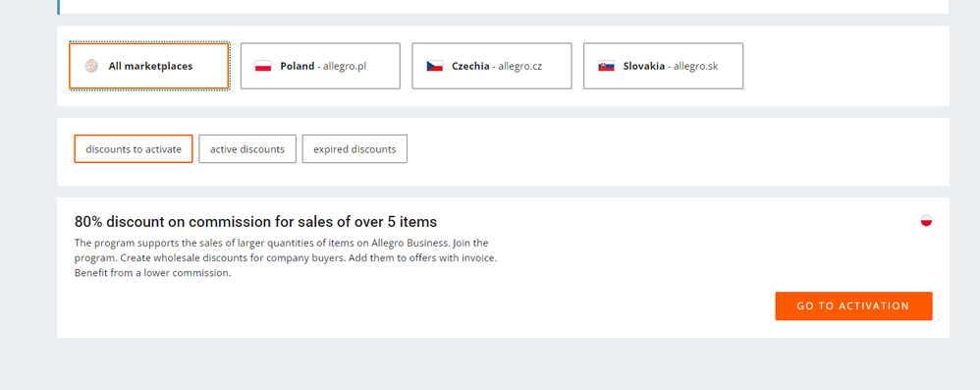Click the globe icon in All marketplaces

coord(92,66)
